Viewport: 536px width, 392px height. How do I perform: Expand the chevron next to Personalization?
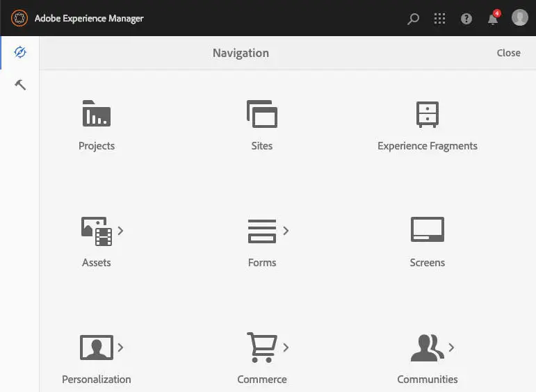point(121,347)
